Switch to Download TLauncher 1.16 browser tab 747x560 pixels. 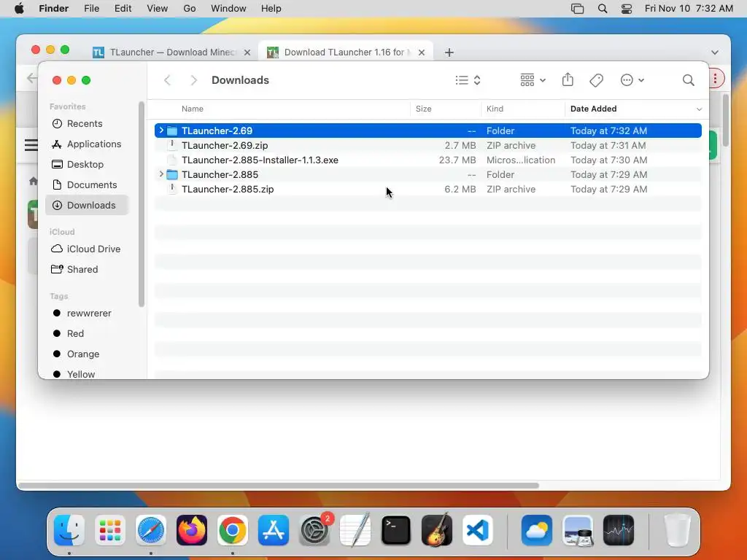click(346, 52)
